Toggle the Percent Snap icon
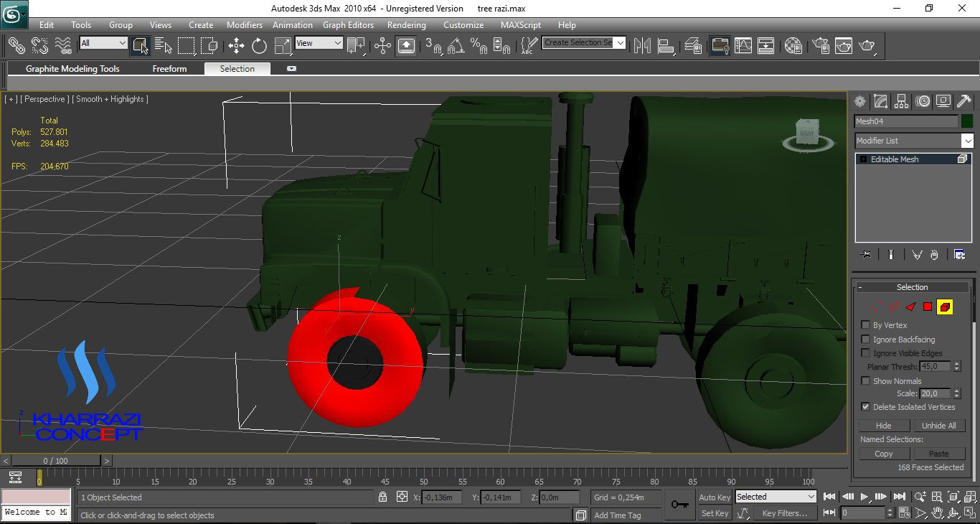This screenshot has height=524, width=980. point(479,46)
